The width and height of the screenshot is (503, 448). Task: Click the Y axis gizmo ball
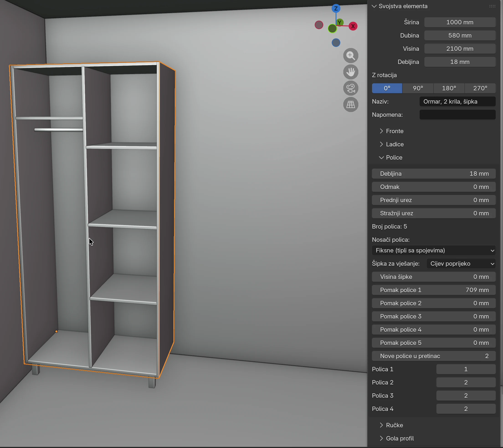(x=340, y=22)
